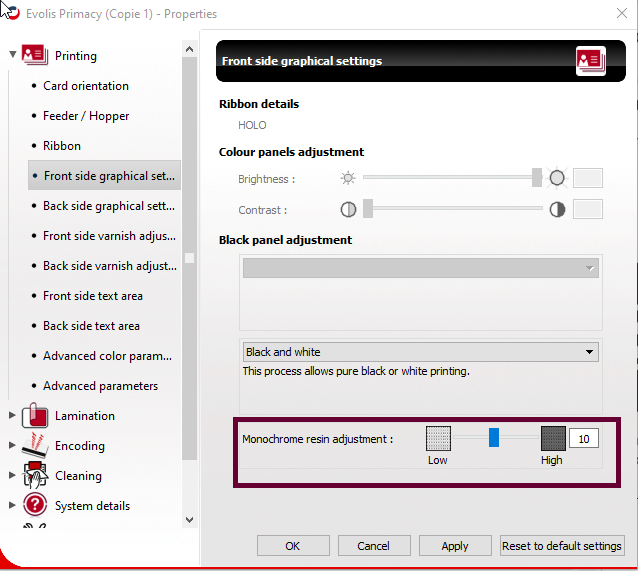Click the Apply button

(x=455, y=546)
